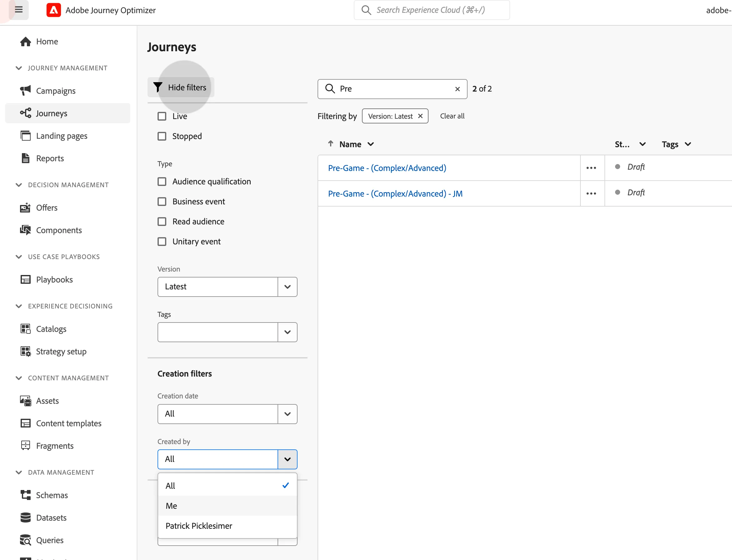Click the Playbooks icon

click(26, 279)
